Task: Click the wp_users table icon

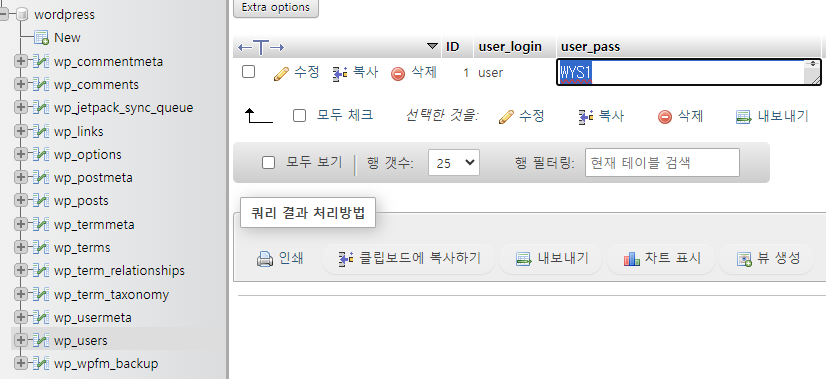Action: tap(41, 341)
